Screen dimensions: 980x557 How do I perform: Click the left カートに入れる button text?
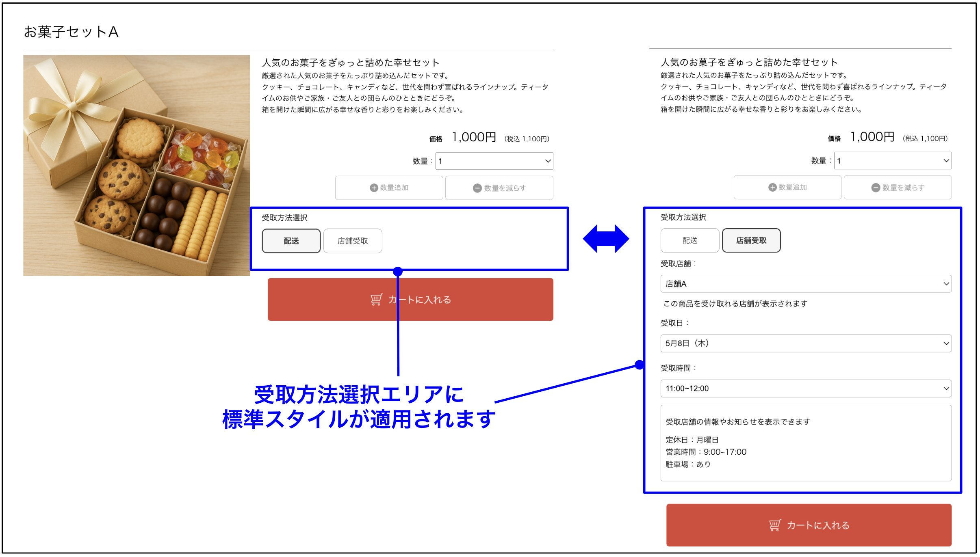tap(420, 300)
